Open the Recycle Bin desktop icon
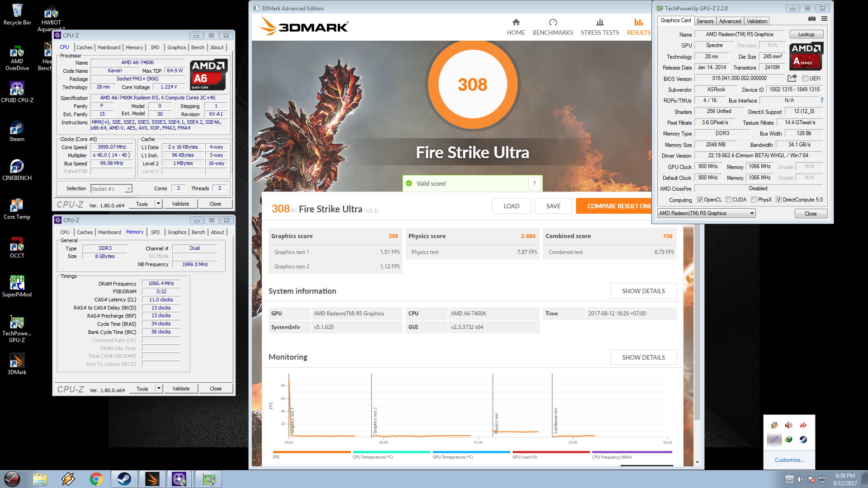The height and width of the screenshot is (488, 868). (17, 14)
